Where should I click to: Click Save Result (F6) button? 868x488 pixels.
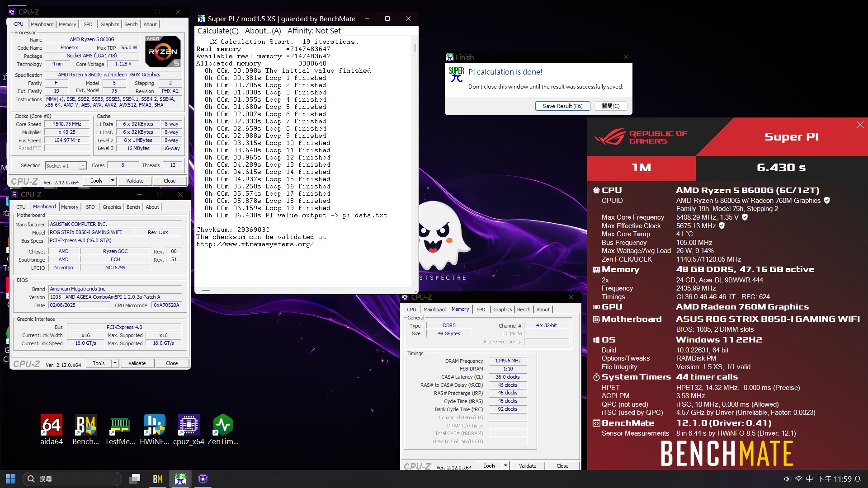pos(562,106)
